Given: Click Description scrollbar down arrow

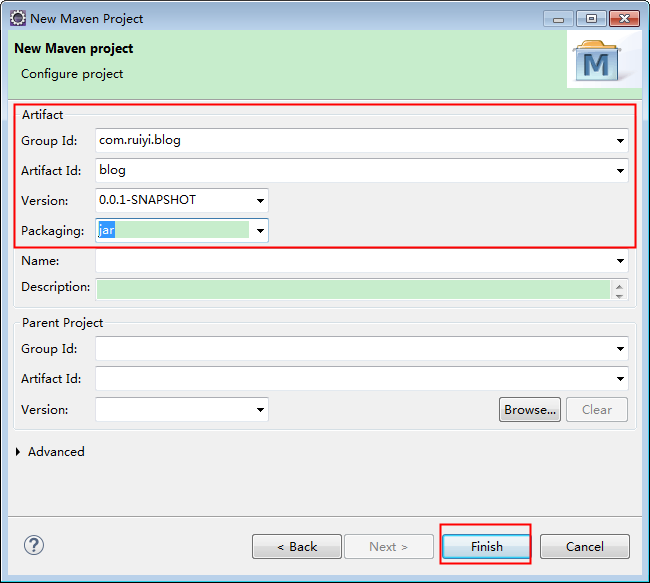Looking at the screenshot, I should [619, 296].
